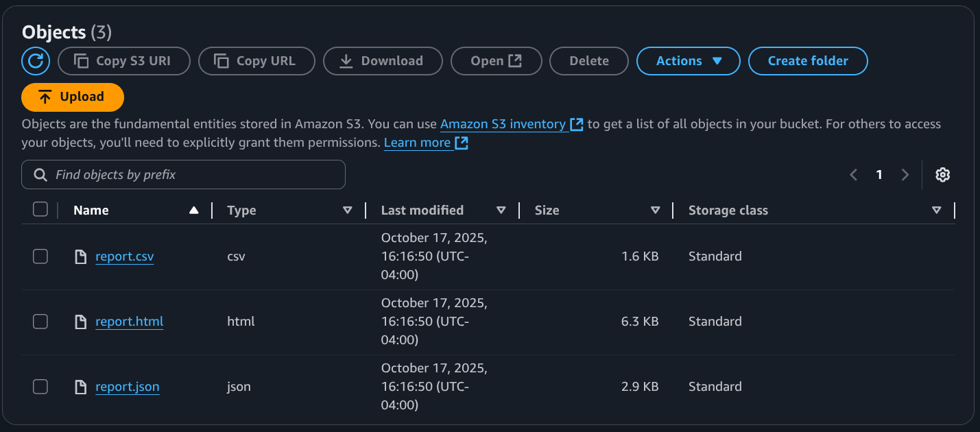Expand the Actions dropdown menu
Screen dimensions: 980x432
click(688, 61)
